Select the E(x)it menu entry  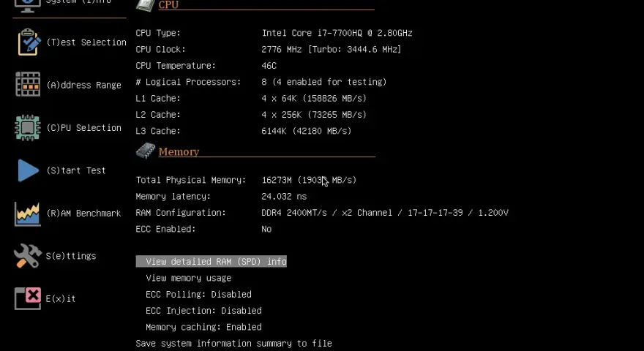point(61,298)
